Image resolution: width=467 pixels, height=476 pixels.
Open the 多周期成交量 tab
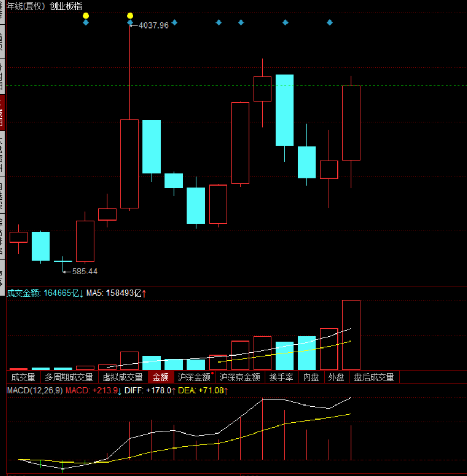coord(69,378)
